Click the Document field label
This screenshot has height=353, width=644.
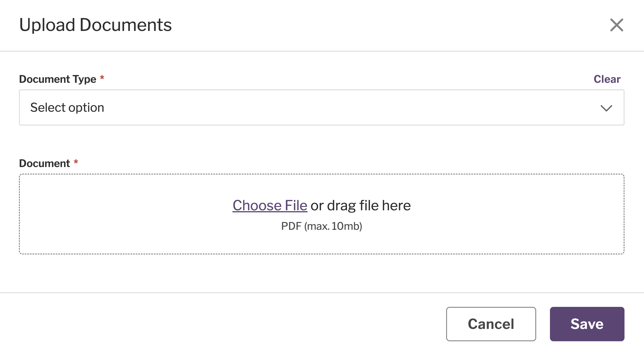(45, 163)
